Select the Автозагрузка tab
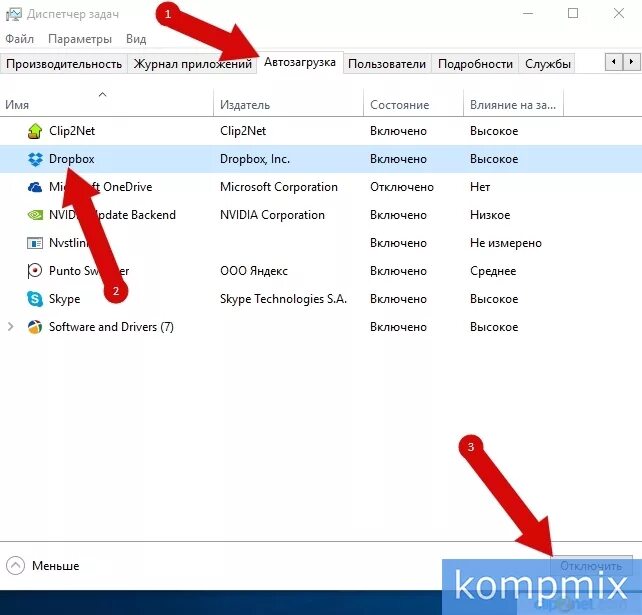 (x=300, y=62)
